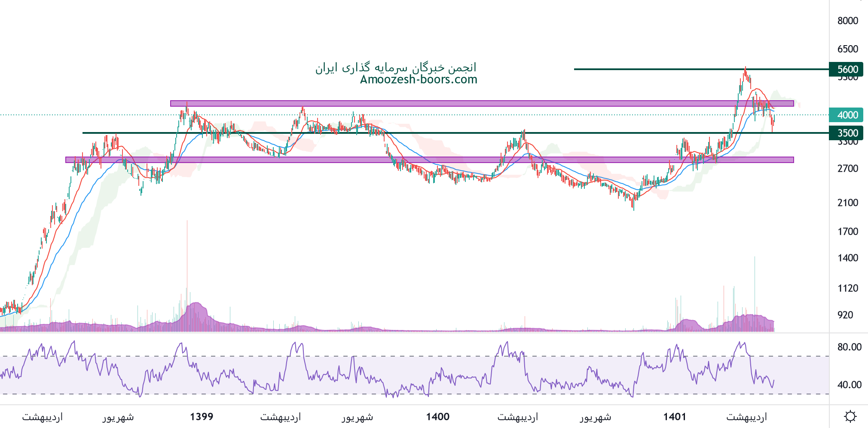
Task: Click the Amoozesh-boors.com watermark text
Action: (x=419, y=80)
